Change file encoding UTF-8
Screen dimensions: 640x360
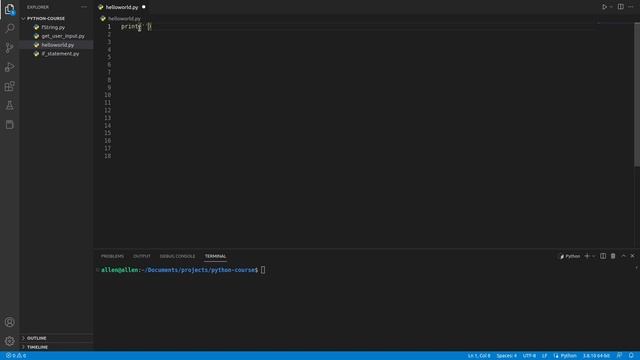pyautogui.click(x=529, y=356)
